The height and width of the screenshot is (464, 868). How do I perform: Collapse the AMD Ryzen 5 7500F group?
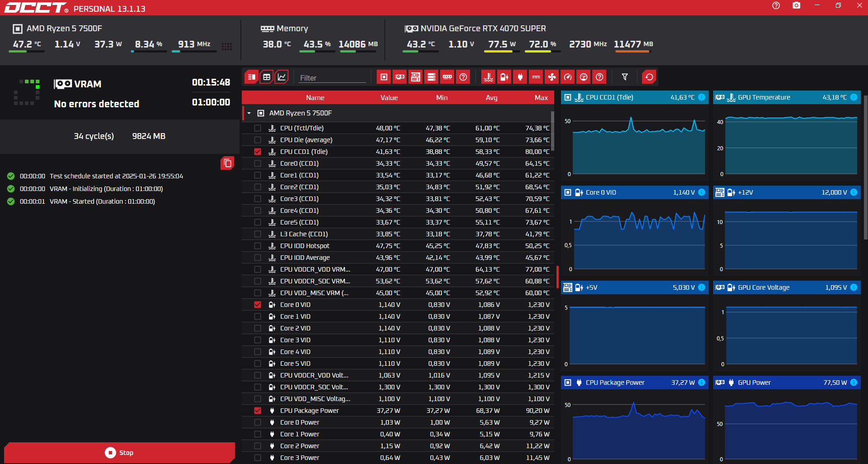point(249,113)
